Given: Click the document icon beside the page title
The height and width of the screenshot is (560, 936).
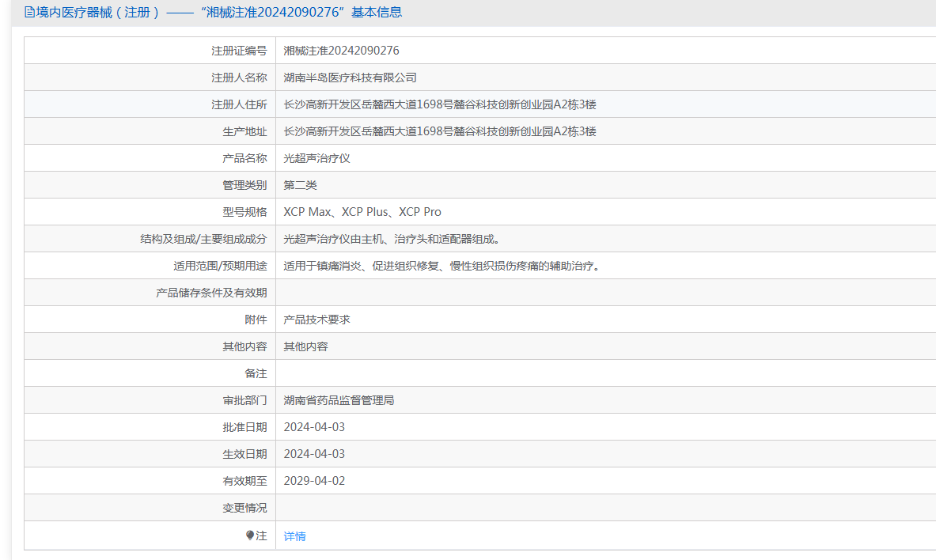Looking at the screenshot, I should pos(29,12).
